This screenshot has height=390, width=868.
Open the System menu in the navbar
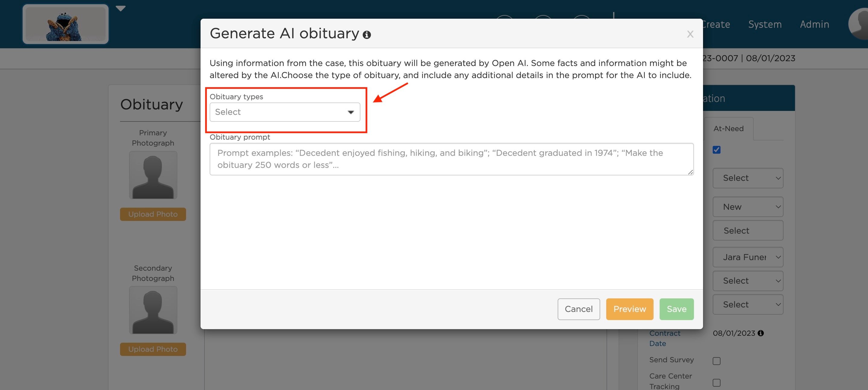[765, 24]
